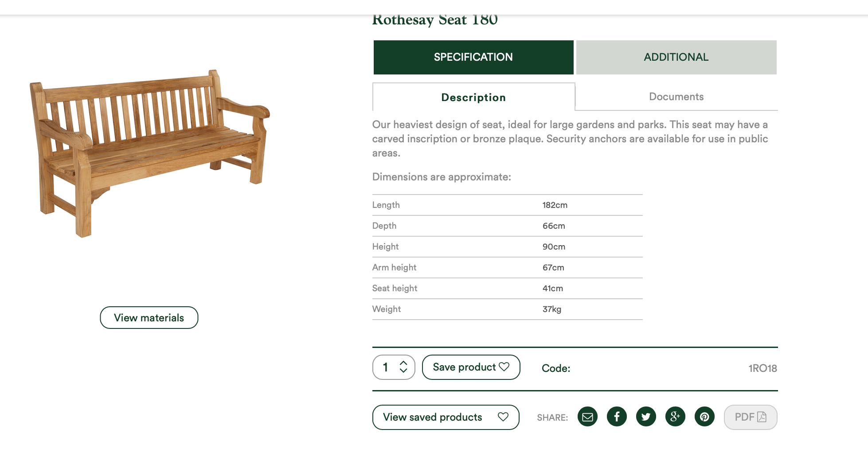Image resolution: width=868 pixels, height=453 pixels.
Task: Open the Documents sub-tab
Action: point(676,97)
